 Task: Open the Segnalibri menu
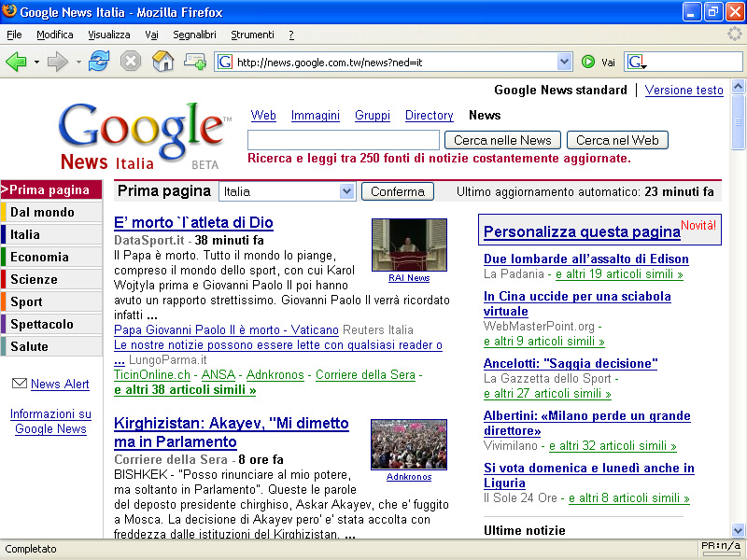(x=194, y=35)
